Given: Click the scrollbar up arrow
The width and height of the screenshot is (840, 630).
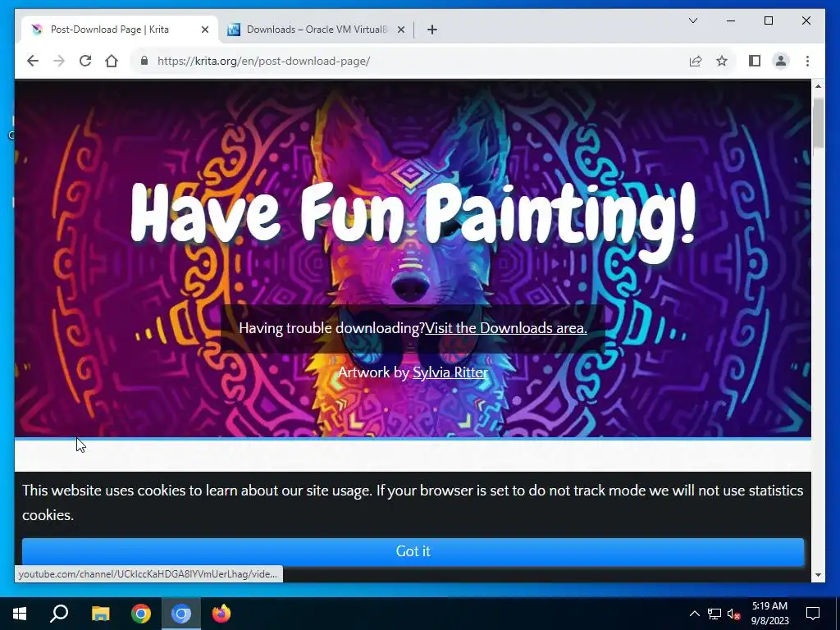Looking at the screenshot, I should (x=818, y=85).
